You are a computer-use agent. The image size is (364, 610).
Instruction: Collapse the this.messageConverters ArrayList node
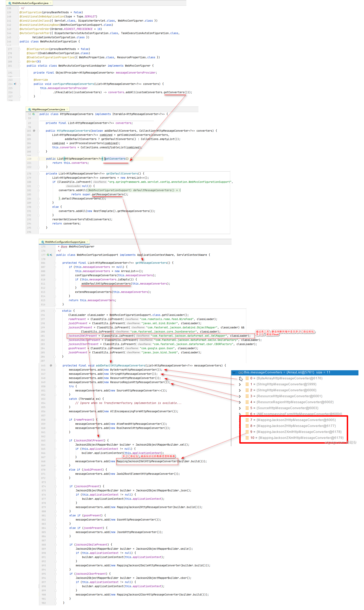pyautogui.click(x=234, y=373)
